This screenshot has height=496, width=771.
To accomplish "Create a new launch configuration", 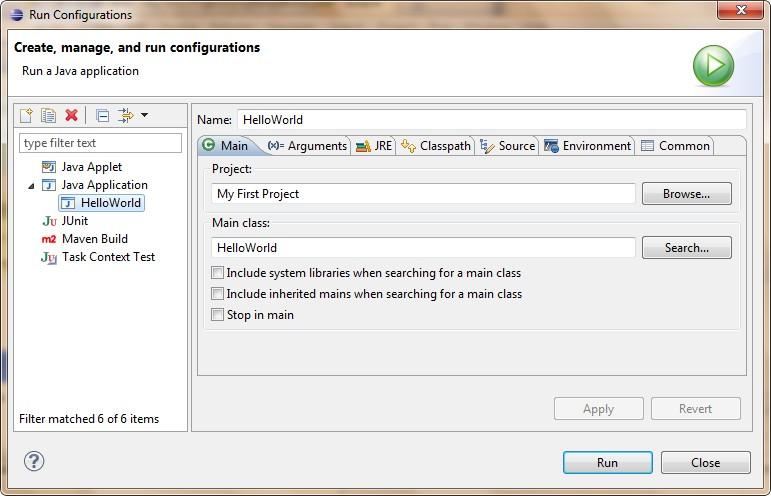I will coord(26,116).
